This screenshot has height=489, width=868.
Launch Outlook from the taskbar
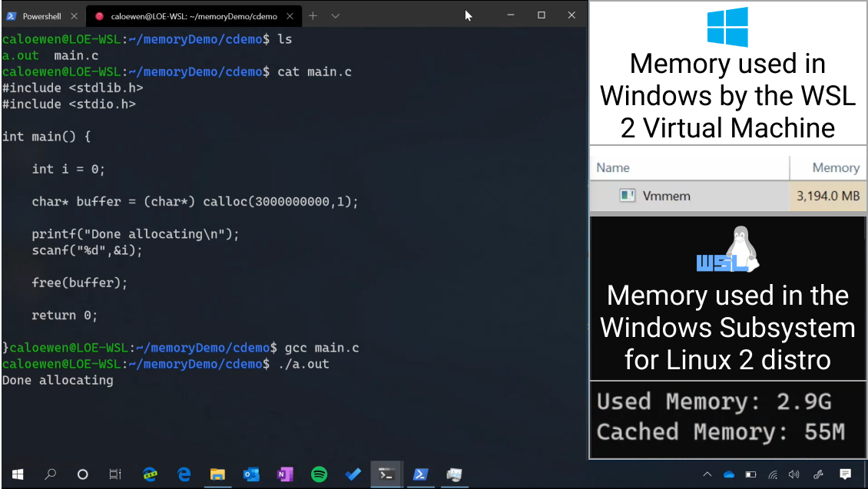pos(251,474)
